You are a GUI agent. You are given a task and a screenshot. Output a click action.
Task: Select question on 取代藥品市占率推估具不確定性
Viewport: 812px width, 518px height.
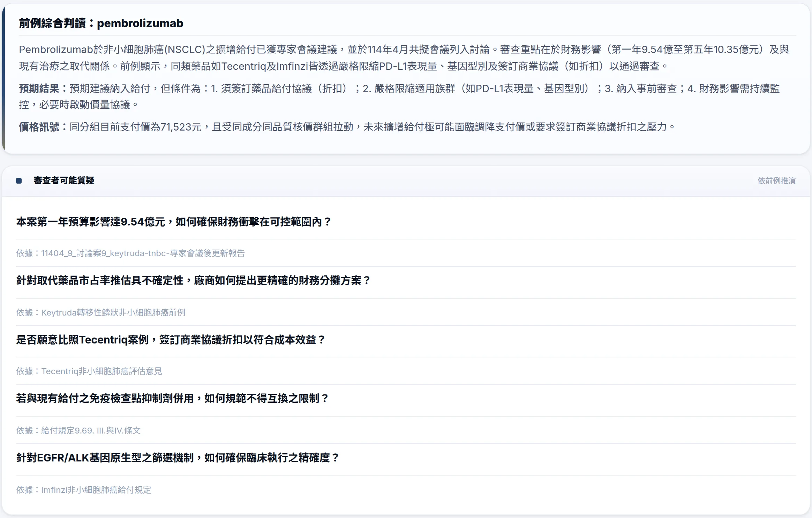[x=194, y=280]
